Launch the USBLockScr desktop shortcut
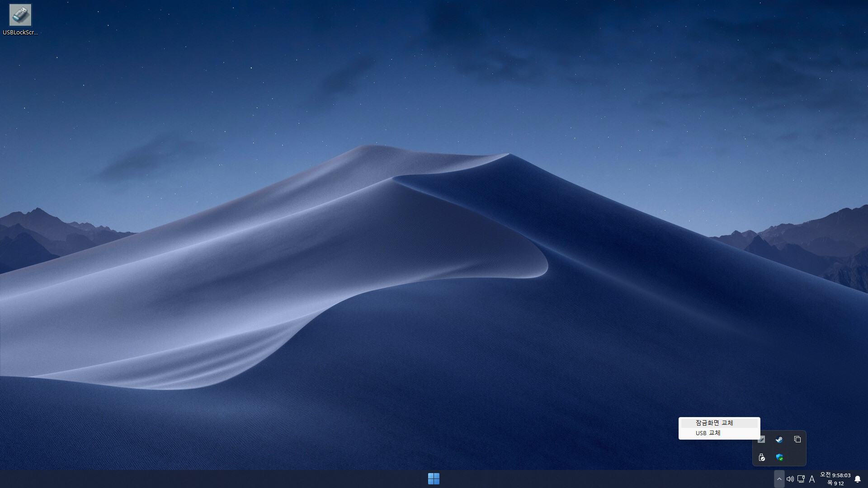 tap(19, 15)
